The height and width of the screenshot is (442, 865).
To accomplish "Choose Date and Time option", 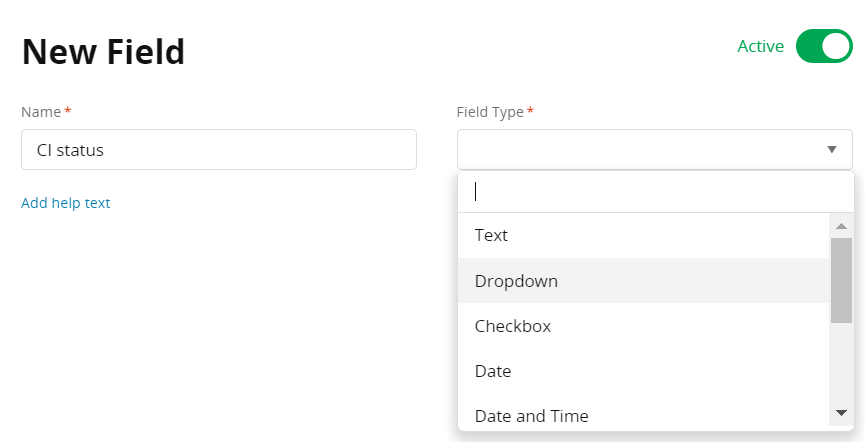I will tap(531, 416).
